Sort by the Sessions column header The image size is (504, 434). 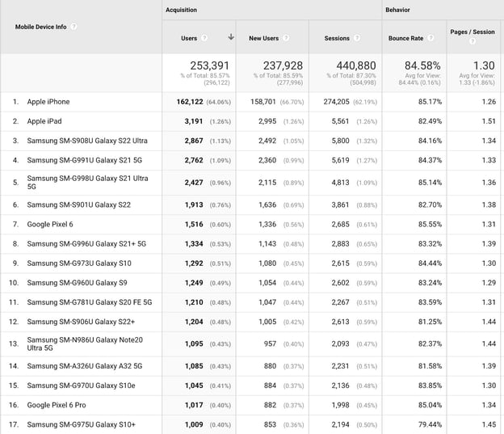pyautogui.click(x=337, y=38)
